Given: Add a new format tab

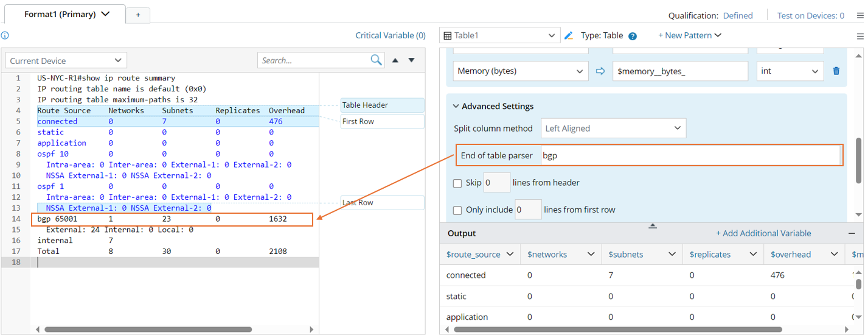Looking at the screenshot, I should 138,15.
